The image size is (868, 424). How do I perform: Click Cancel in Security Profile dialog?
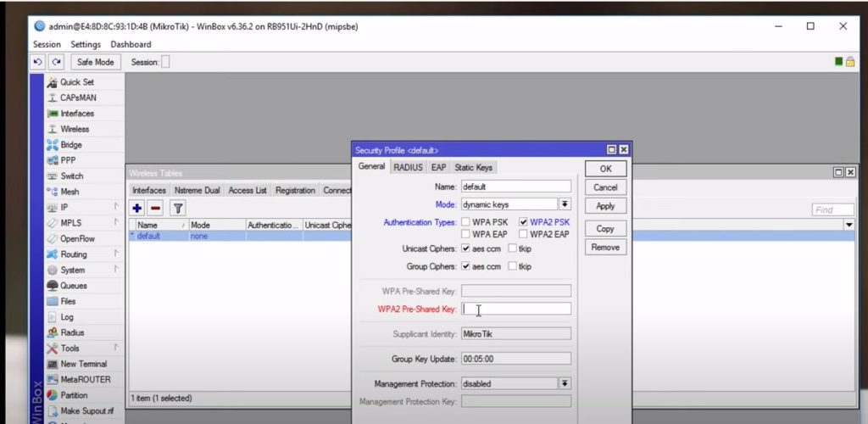[x=605, y=187]
